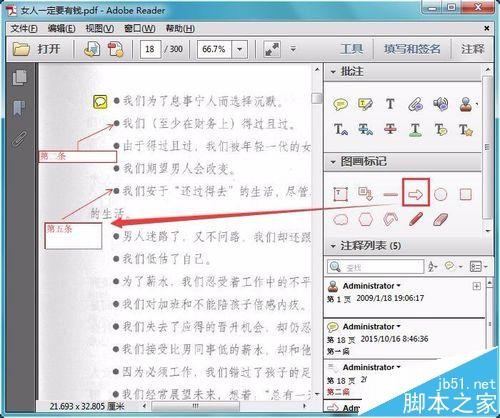Screen dimensions: 500x418
Task: Select the line drawing tool
Action: (x=390, y=194)
